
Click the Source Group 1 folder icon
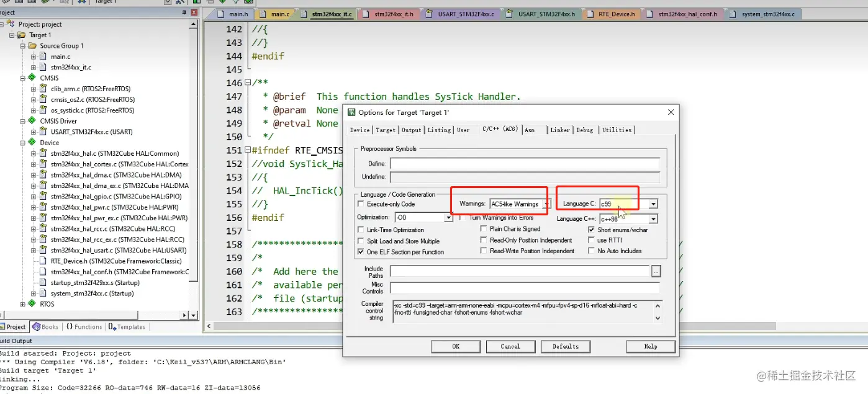[32, 46]
